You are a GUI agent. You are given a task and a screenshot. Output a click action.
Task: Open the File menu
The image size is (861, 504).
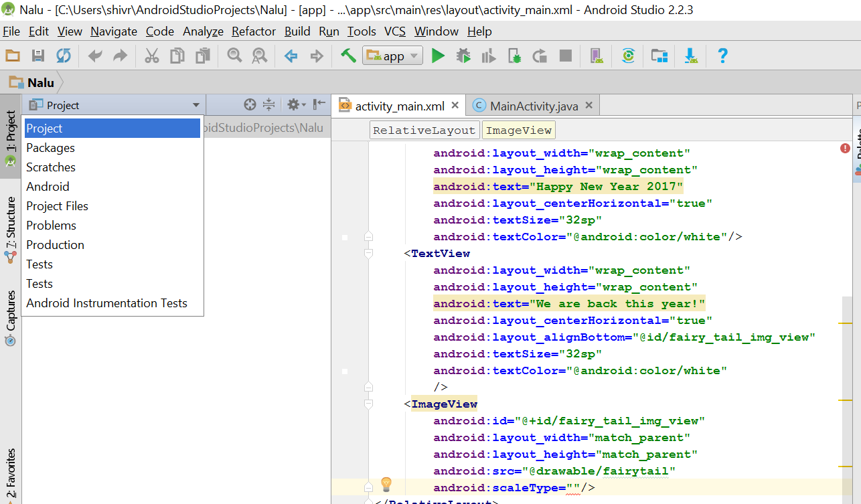coord(11,31)
